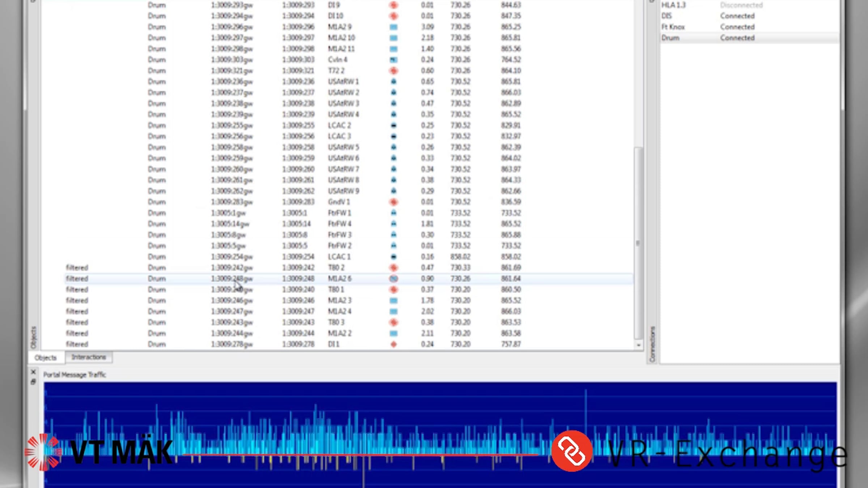Click the red icon for T72 2
868x488 pixels.
click(393, 70)
